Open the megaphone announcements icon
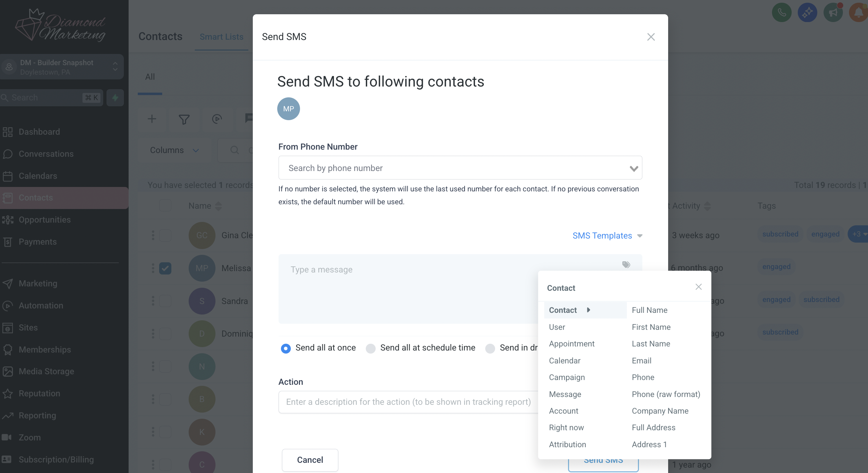The width and height of the screenshot is (868, 473). click(833, 13)
